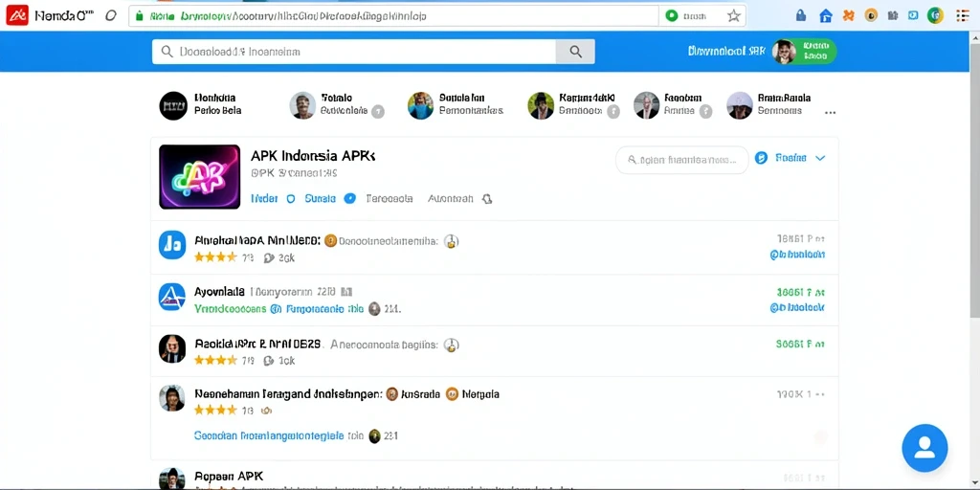Click the magnifier search button in the header
Viewport: 980px width, 490px height.
575,52
